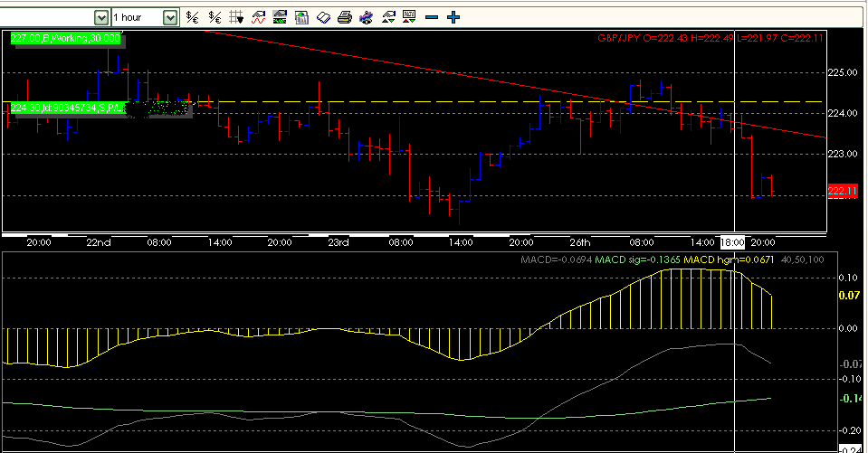The image size is (868, 453).
Task: Select the 227.00,B,Working,30 000 order label
Action: [x=65, y=38]
